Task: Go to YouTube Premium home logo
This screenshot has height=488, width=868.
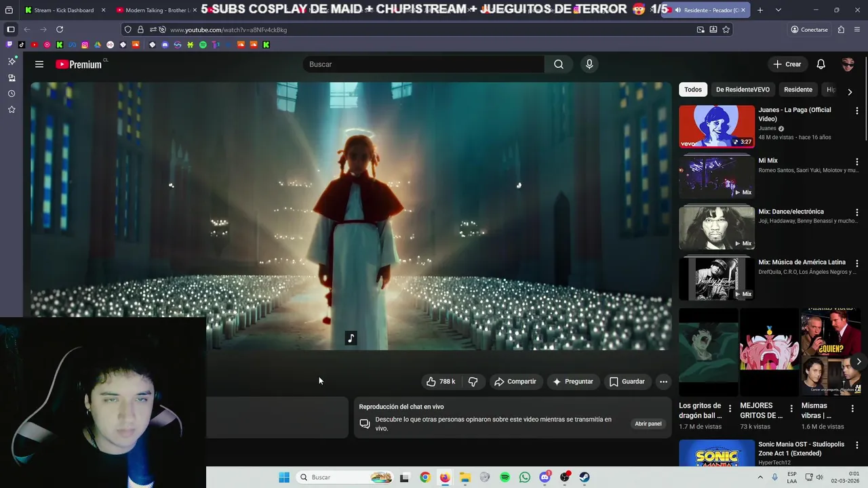Action: tap(79, 64)
